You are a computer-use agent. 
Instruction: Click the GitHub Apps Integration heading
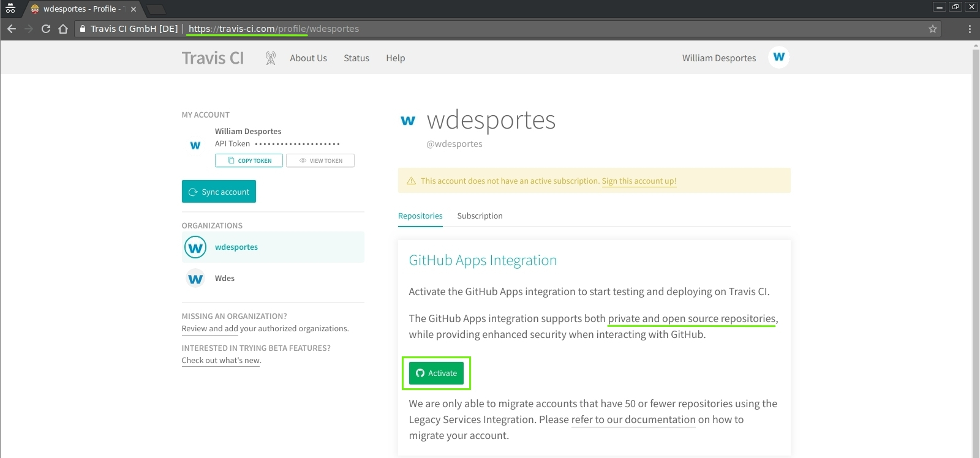[x=483, y=261]
